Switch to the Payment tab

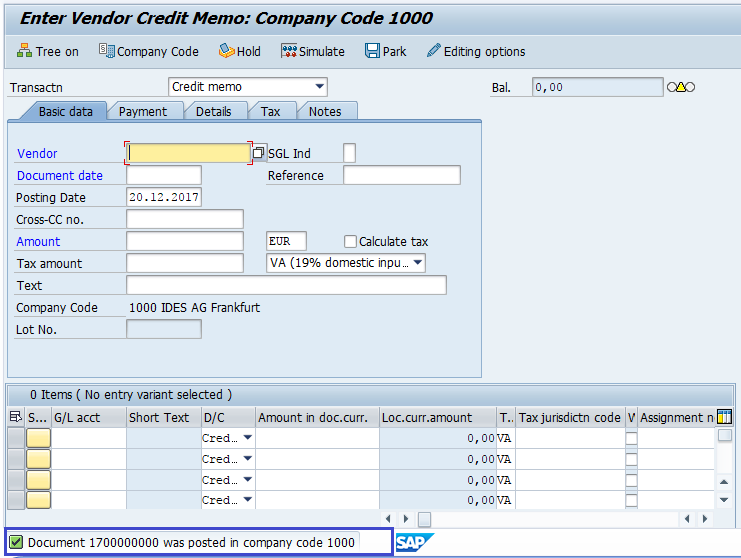(x=143, y=111)
